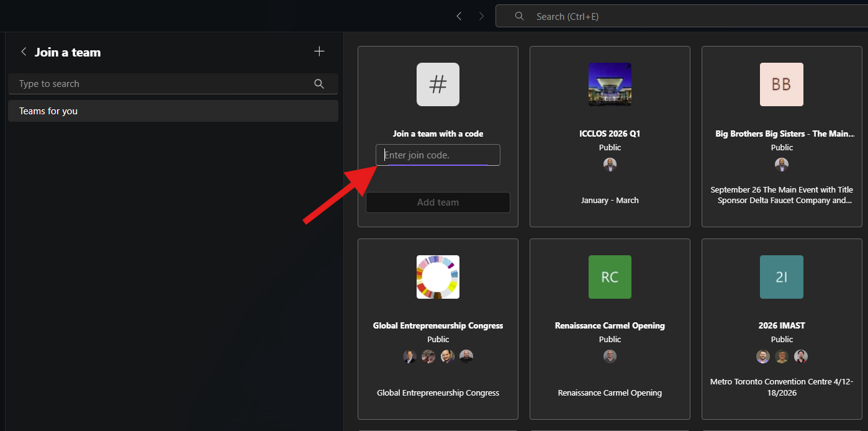Focus the Type to search field
This screenshot has height=431, width=868.
(161, 84)
